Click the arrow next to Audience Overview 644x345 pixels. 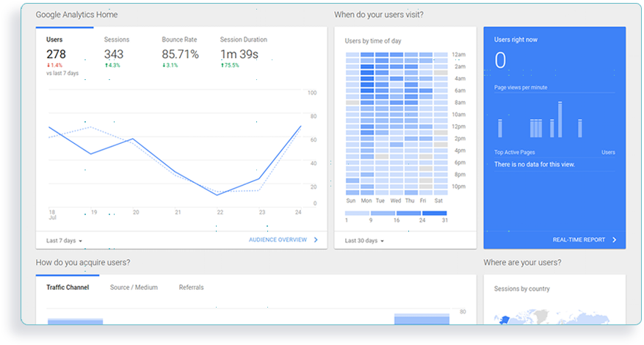coord(316,240)
